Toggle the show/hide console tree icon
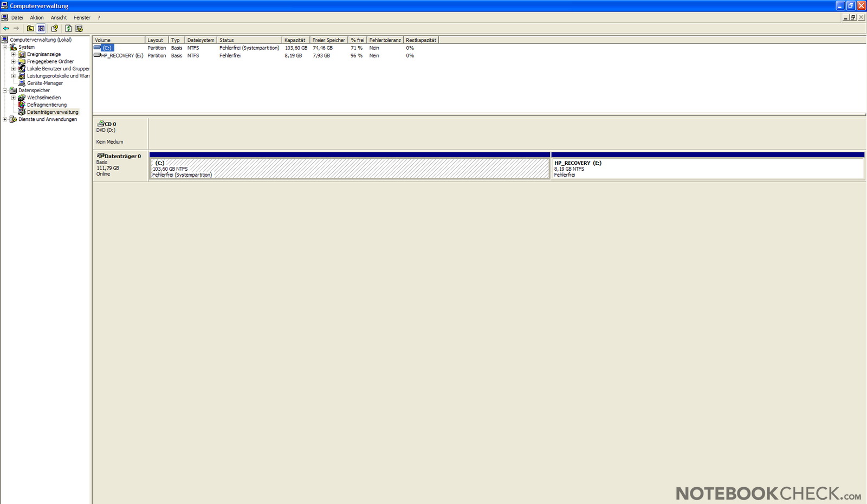Image resolution: width=867 pixels, height=504 pixels. (41, 28)
